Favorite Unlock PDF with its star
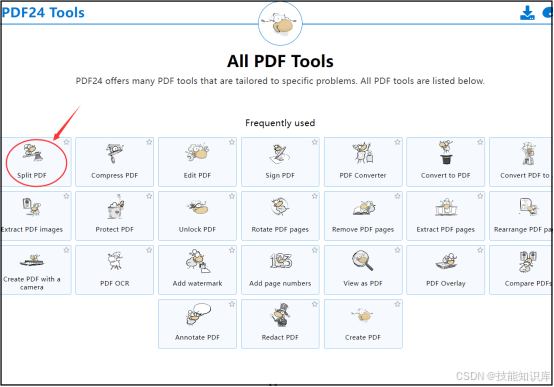 [x=232, y=196]
